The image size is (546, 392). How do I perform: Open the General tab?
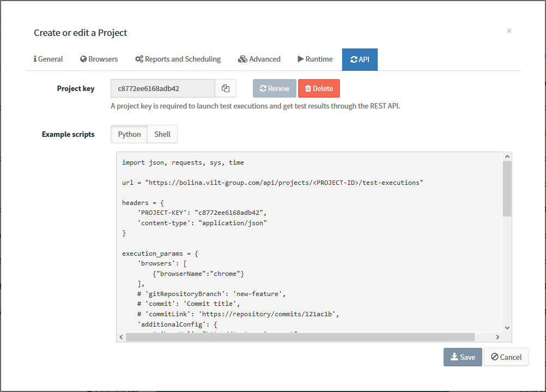coord(48,59)
